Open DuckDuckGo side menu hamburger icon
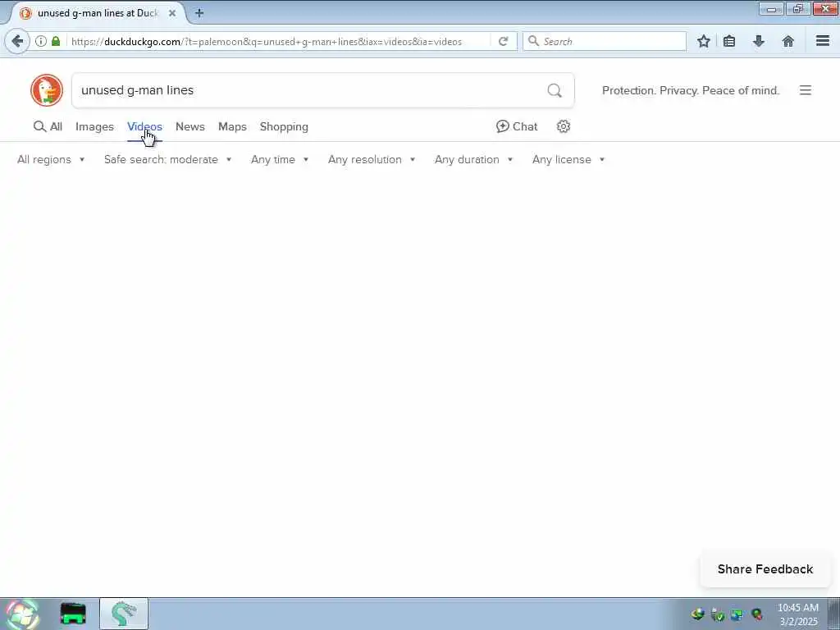 tap(806, 90)
